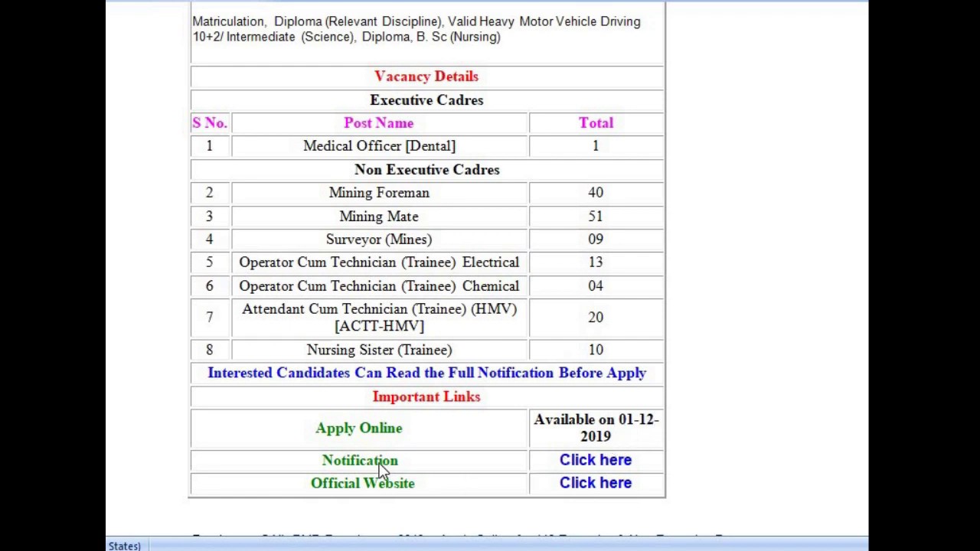Click the 'Executive Cadres' heading
Viewport: 980px width, 551px height.
point(426,100)
